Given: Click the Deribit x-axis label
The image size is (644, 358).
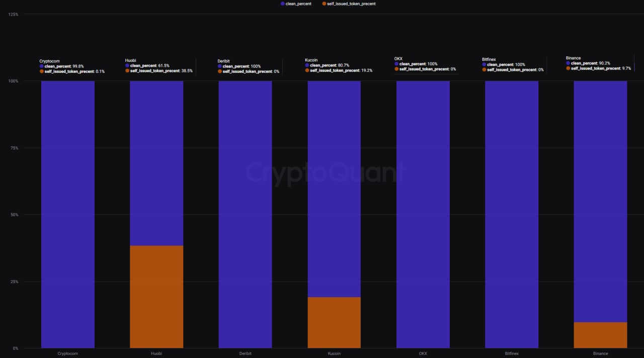Looking at the screenshot, I should pos(246,353).
